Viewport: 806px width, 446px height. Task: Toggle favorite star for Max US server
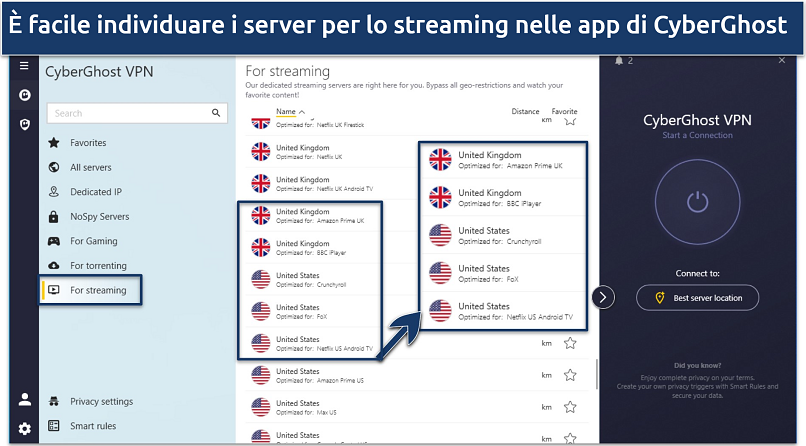570,408
